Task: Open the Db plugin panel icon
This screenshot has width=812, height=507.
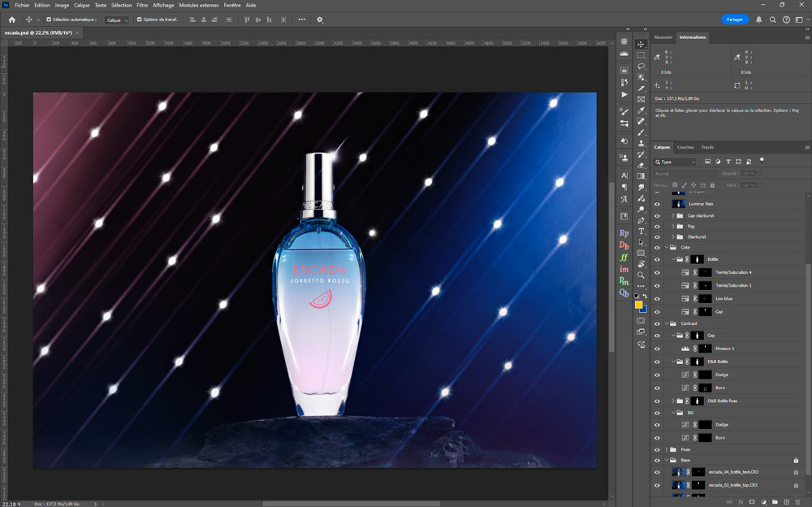Action: (x=624, y=245)
